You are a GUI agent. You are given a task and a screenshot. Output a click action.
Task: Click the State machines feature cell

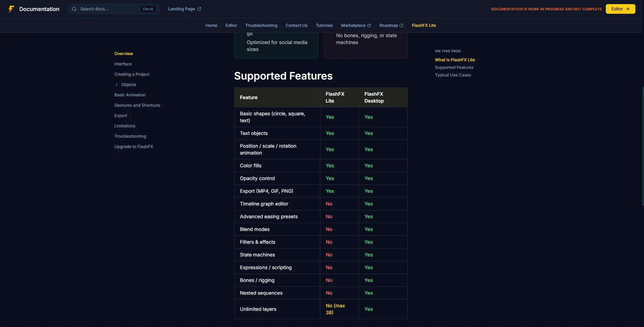click(277, 255)
